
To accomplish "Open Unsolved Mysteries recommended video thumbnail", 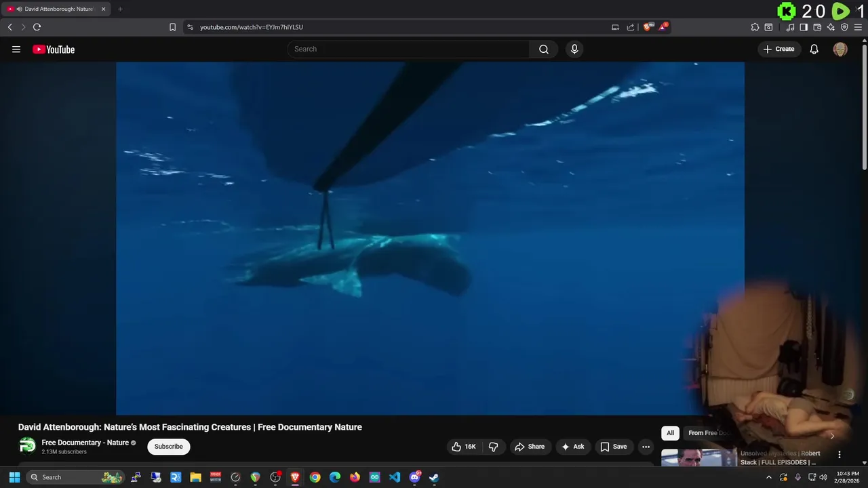I will click(699, 458).
